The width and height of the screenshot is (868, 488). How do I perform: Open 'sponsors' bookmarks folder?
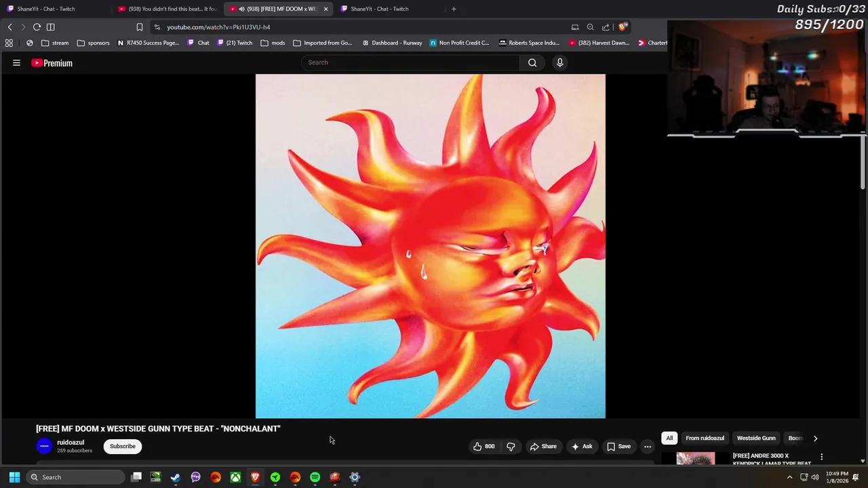(x=93, y=43)
